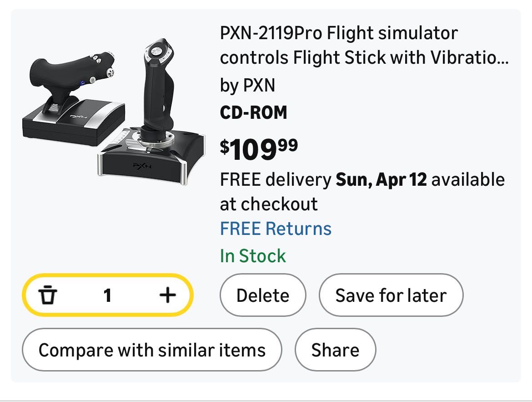Image resolution: width=532 pixels, height=402 pixels.
Task: Follow the FREE Returns link
Action: tap(276, 229)
